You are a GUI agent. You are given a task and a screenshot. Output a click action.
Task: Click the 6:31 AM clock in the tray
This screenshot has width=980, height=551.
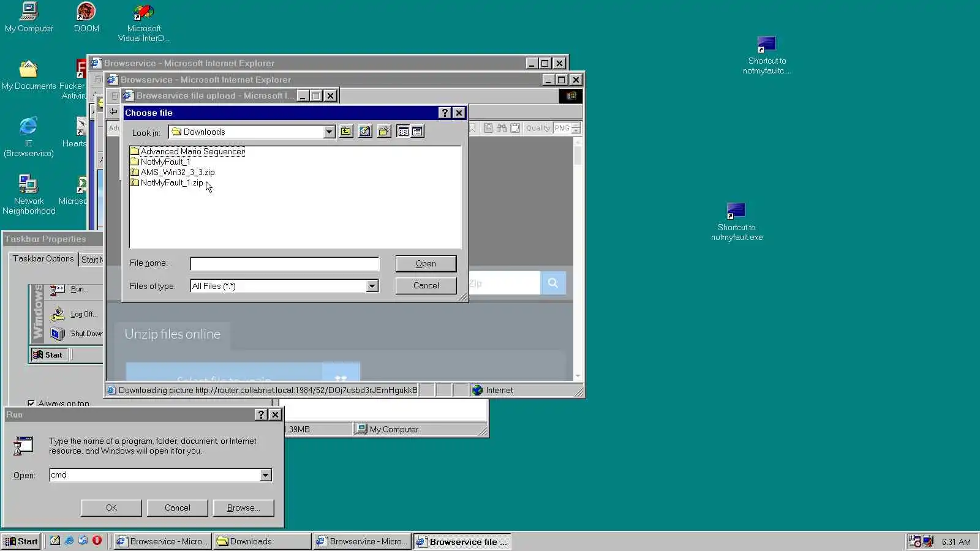(956, 542)
